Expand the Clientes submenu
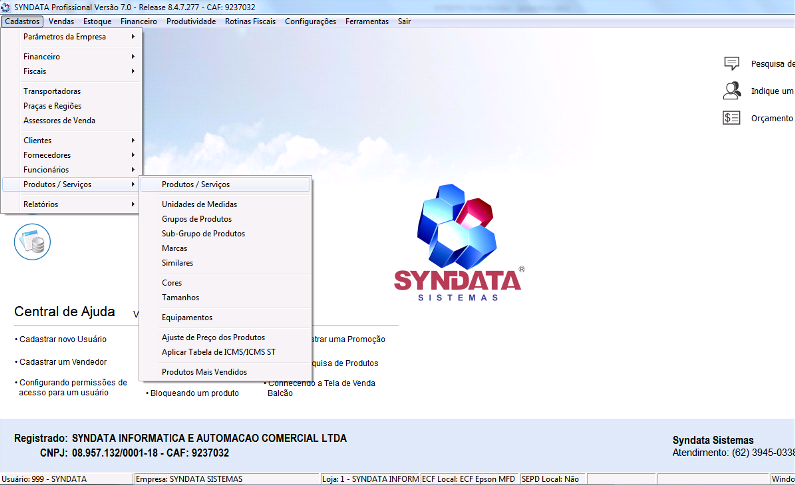Viewport: 795px width, 485px height. point(71,140)
